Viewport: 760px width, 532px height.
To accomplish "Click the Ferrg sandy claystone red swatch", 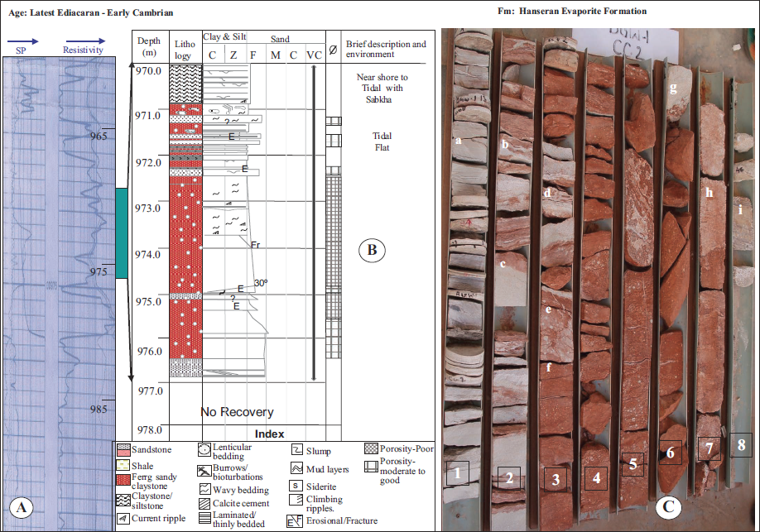I will click(x=123, y=480).
